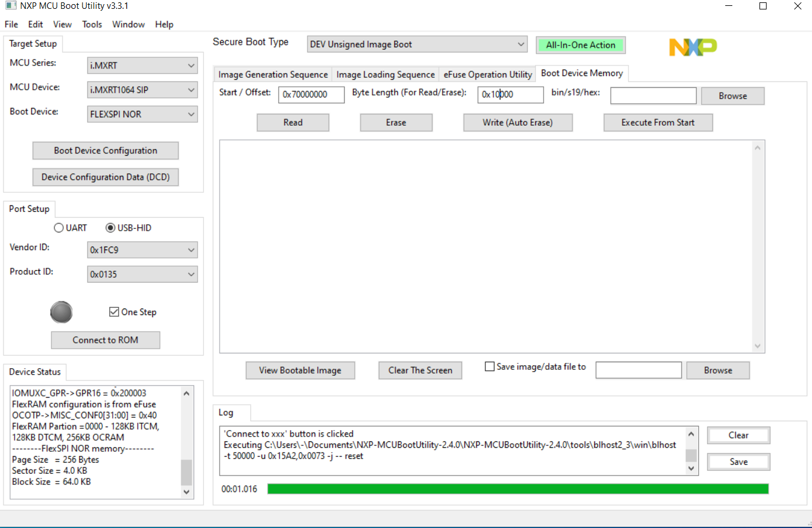Select the UART port option

point(59,228)
